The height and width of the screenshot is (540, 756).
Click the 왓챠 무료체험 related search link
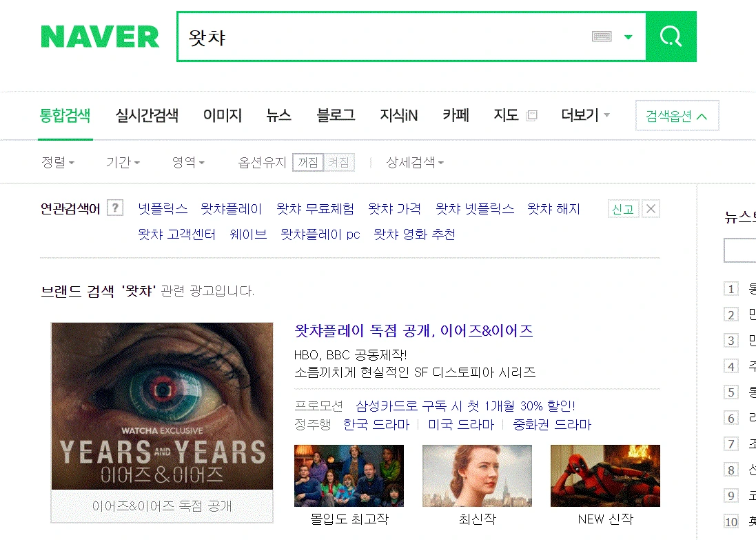tap(315, 209)
